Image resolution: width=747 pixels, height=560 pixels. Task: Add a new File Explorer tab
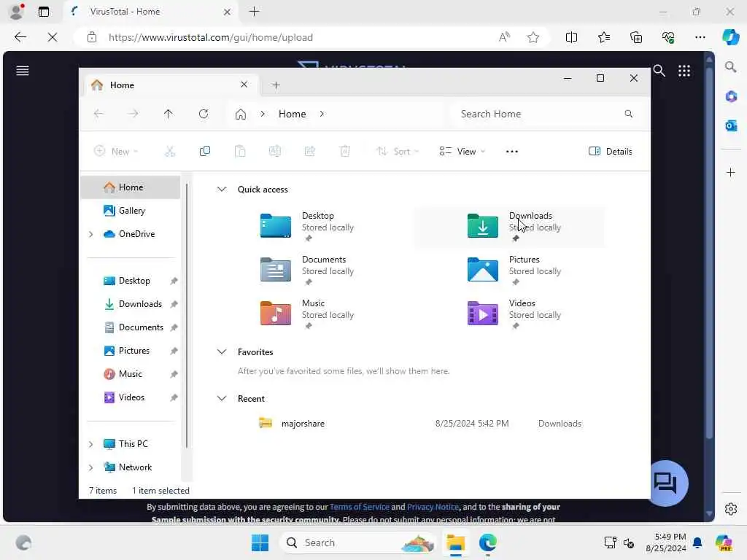click(x=276, y=85)
